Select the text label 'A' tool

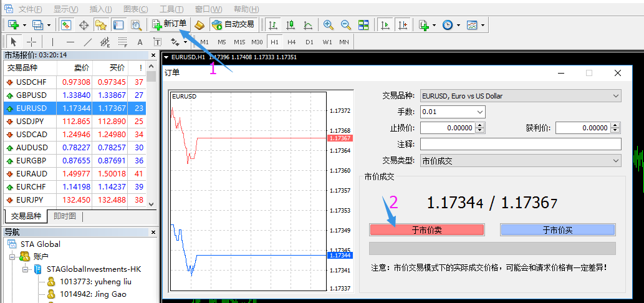pos(140,42)
